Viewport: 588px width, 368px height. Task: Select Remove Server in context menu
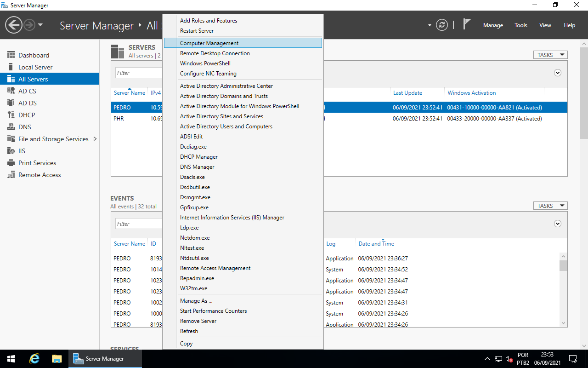tap(198, 321)
